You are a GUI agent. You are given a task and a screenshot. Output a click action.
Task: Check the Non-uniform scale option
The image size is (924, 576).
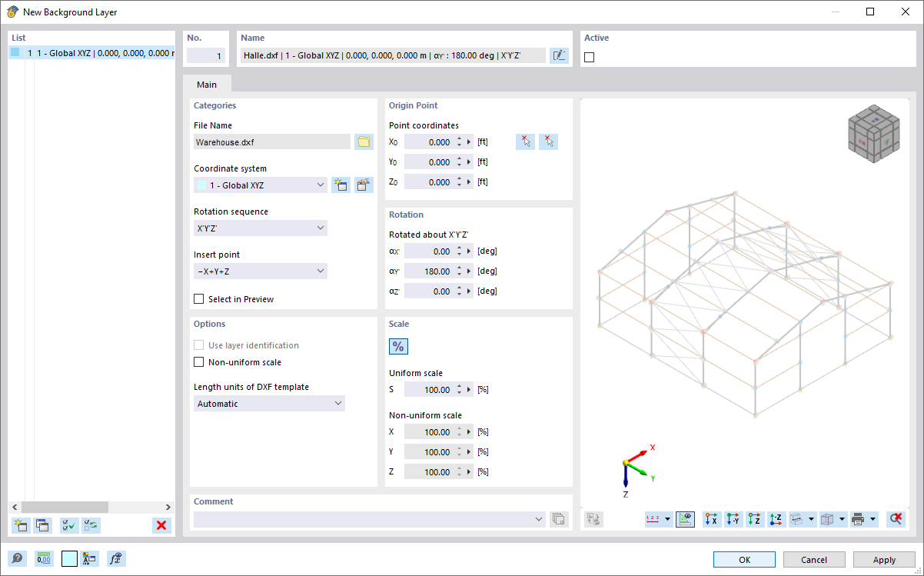[x=198, y=362]
